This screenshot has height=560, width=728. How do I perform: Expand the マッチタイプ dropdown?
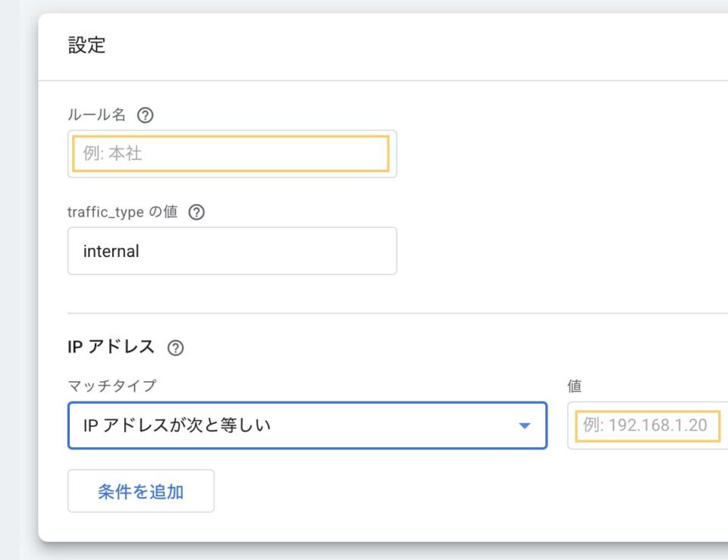[307, 425]
